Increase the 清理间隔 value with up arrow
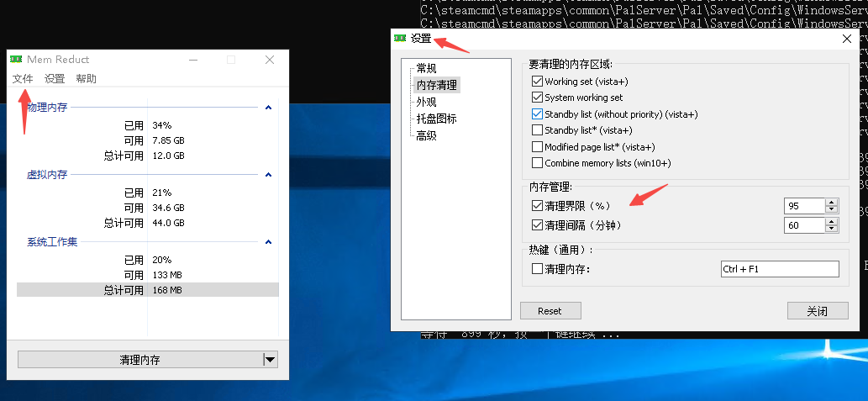868x401 pixels. pos(832,222)
